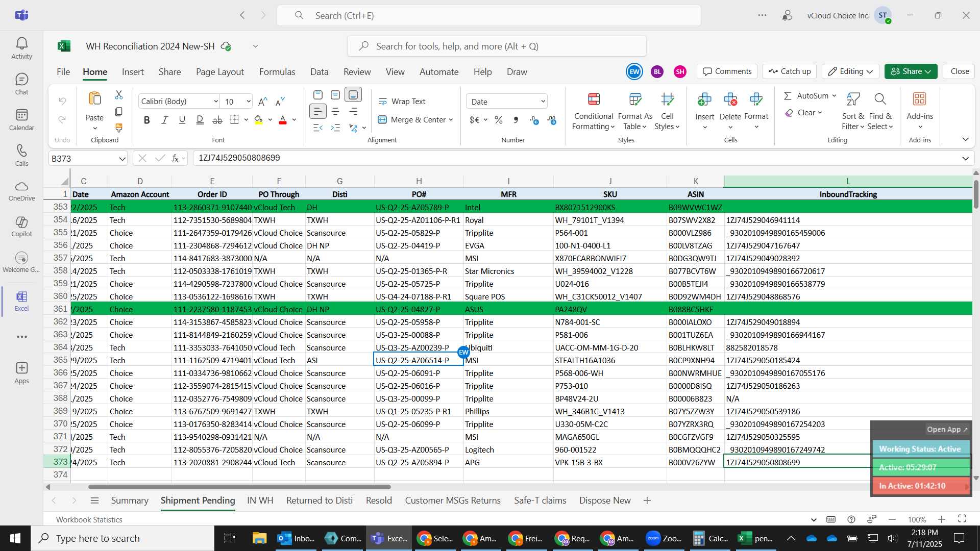Switch to the Data ribbon tab

click(x=320, y=72)
